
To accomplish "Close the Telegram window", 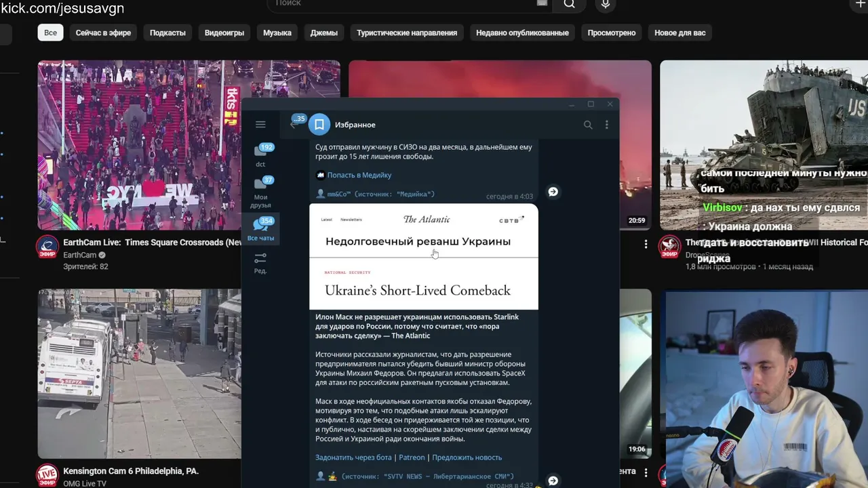I will pos(610,104).
